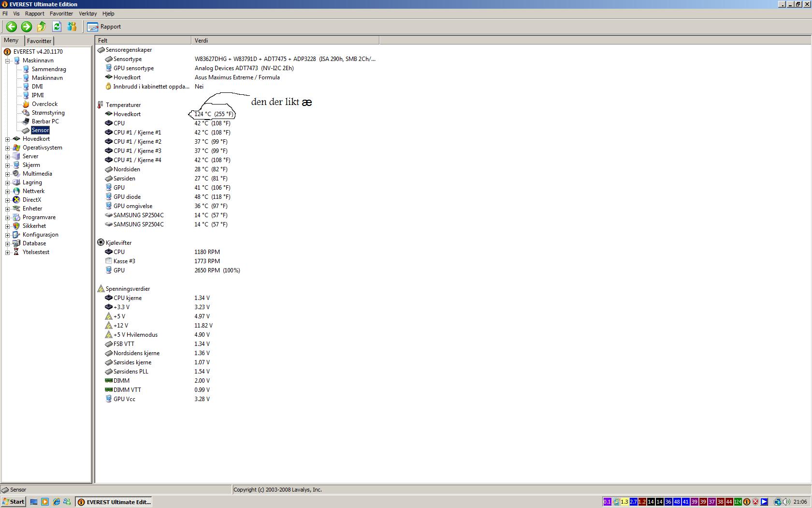Open the Verktøy menu
The image size is (812, 508).
(88, 14)
